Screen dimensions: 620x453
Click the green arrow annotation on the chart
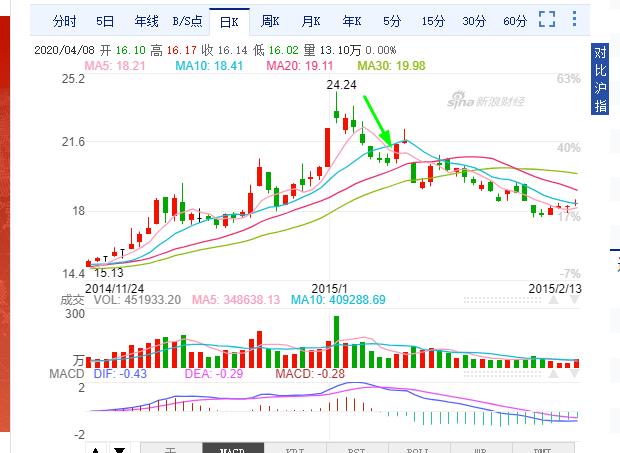(378, 121)
